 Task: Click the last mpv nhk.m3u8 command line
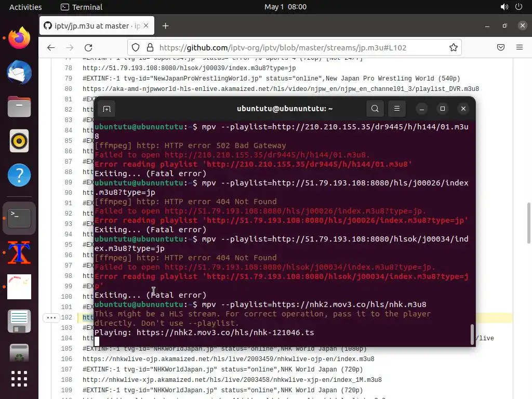click(260, 304)
